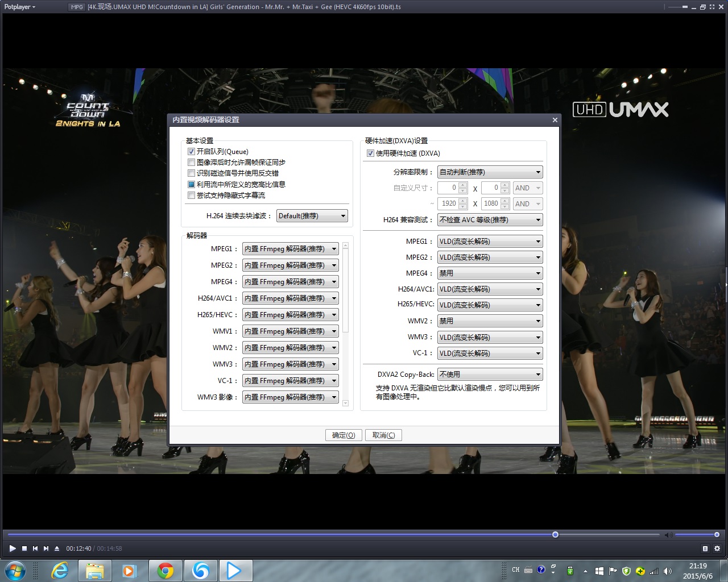Open the DXVA MPEG2 mode dropdown

[490, 257]
